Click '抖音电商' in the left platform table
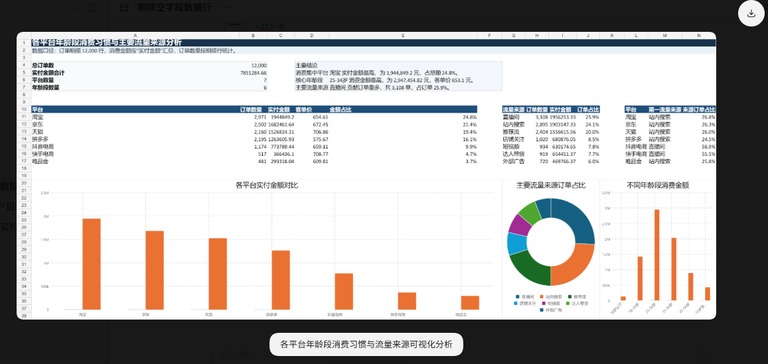This screenshot has width=768, height=364. click(x=43, y=146)
